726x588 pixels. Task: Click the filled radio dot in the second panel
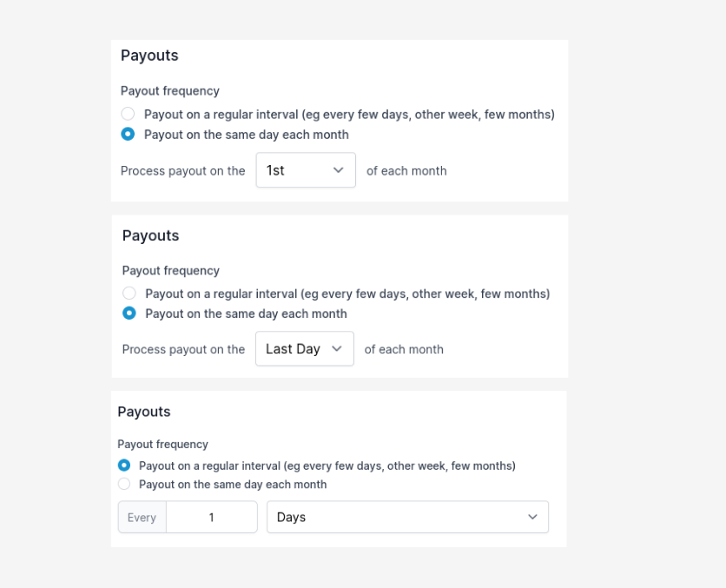tap(128, 313)
